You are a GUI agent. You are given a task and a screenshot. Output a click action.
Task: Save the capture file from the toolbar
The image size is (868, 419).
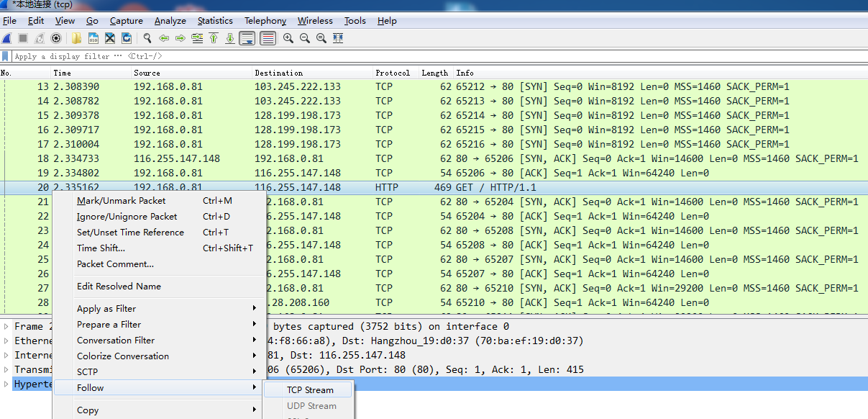tap(93, 38)
